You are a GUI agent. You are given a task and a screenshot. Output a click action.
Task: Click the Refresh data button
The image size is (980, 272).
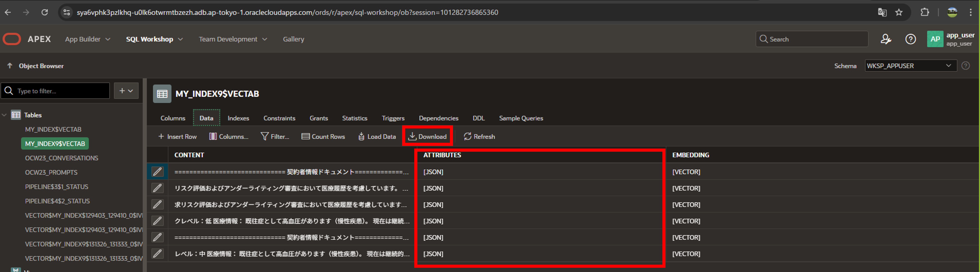pos(479,136)
